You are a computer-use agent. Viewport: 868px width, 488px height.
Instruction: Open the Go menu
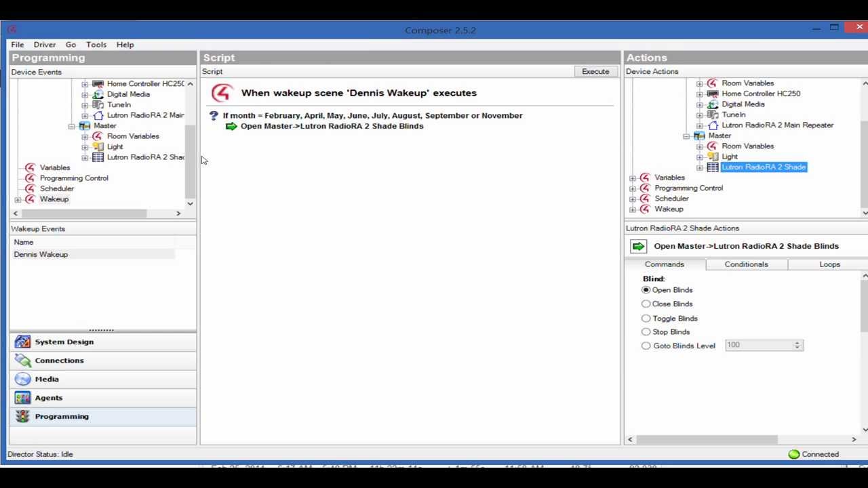[71, 45]
